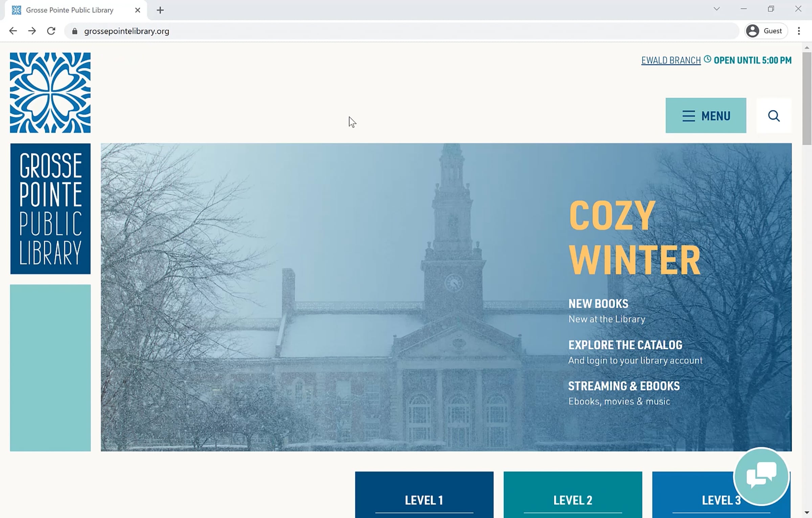Viewport: 812px width, 518px height.
Task: Open the Ewald Branch link
Action: pos(671,61)
